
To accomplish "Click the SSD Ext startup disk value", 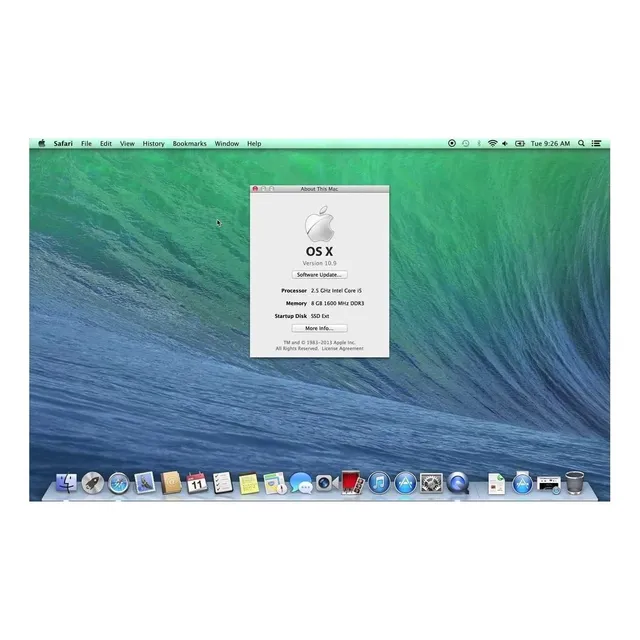I will [x=320, y=316].
